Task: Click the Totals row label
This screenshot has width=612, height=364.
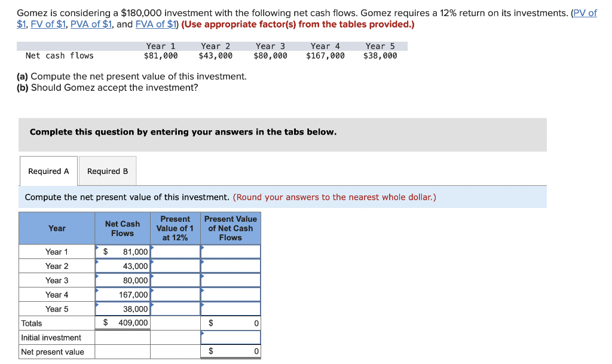Action: pyautogui.click(x=32, y=323)
